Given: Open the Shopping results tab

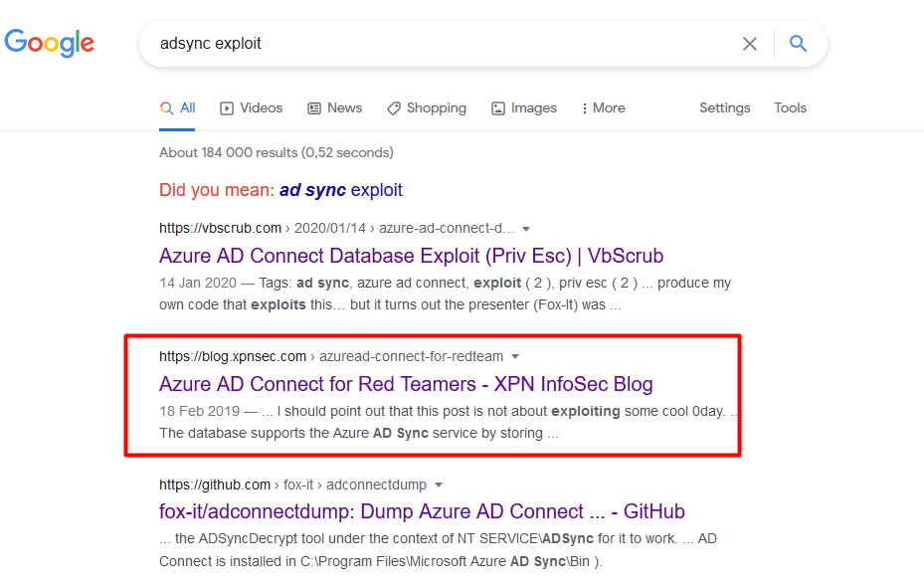Looking at the screenshot, I should (427, 107).
